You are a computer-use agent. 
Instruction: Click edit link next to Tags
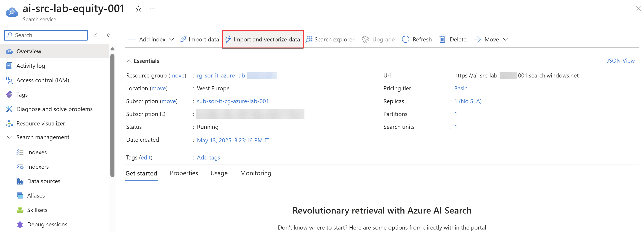146,158
